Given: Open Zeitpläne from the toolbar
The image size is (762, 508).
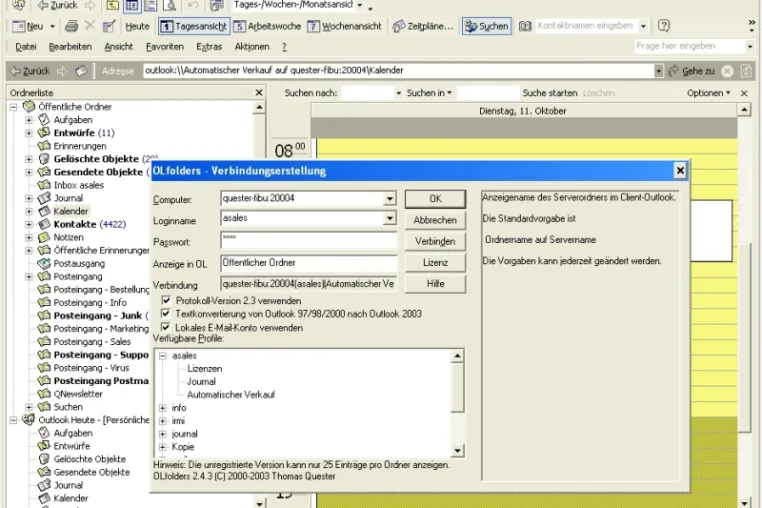Looking at the screenshot, I should pyautogui.click(x=423, y=26).
